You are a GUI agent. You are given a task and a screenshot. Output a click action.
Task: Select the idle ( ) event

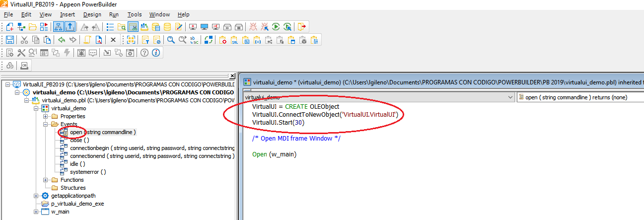click(x=77, y=164)
